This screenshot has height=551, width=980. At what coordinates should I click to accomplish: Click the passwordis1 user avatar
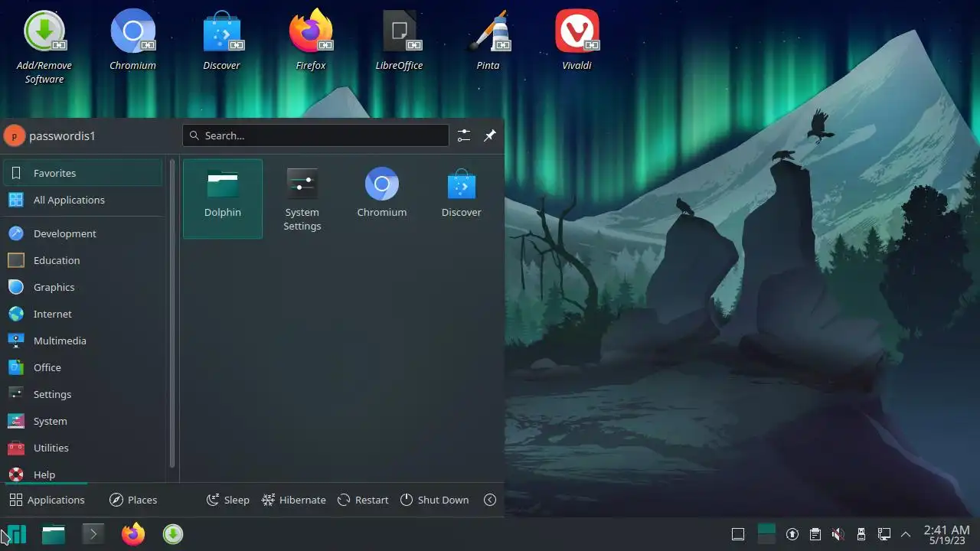15,136
